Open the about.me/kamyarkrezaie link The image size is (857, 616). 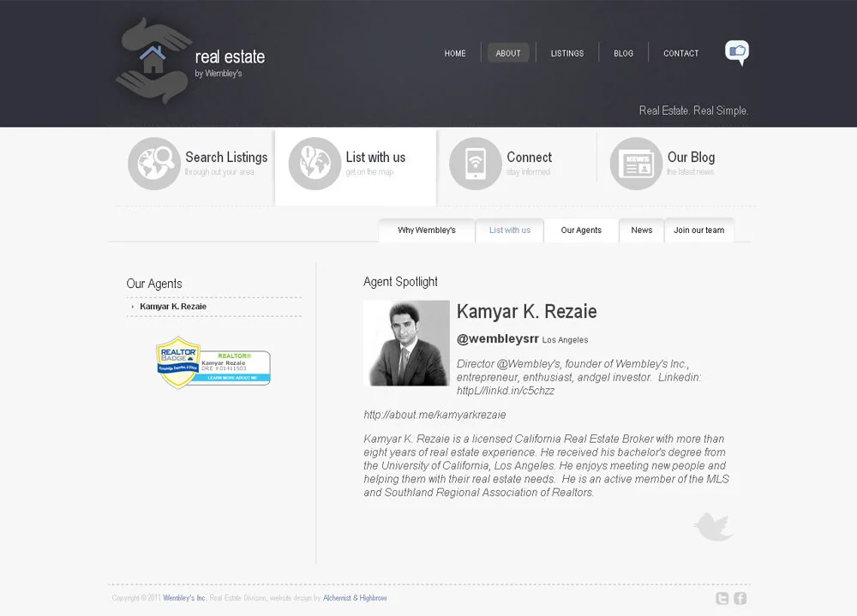(435, 415)
